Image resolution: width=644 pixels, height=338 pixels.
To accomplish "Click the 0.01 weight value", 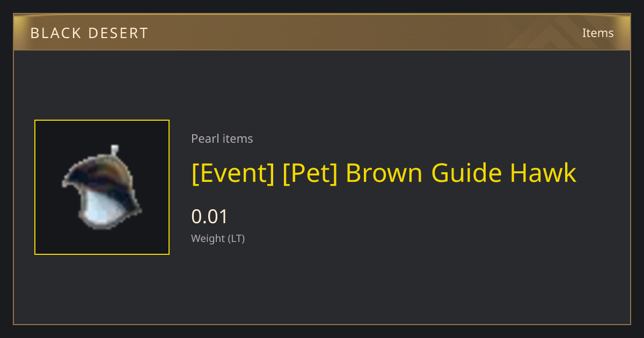I will coord(210,217).
